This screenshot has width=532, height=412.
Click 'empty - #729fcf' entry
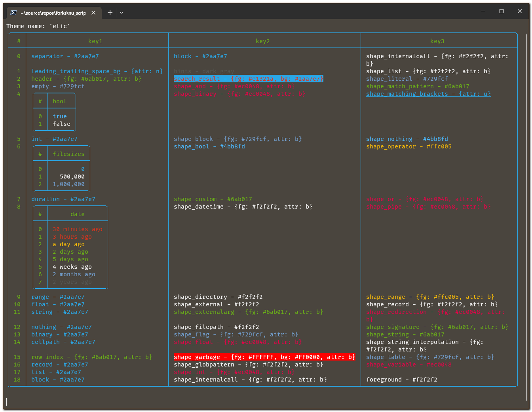(58, 86)
